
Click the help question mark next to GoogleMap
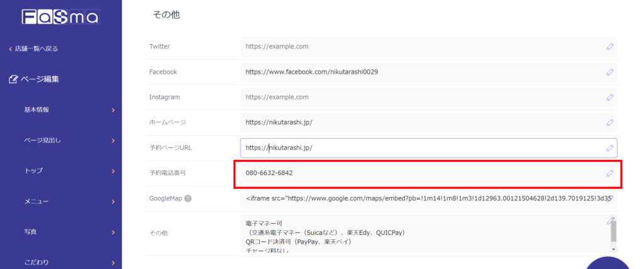point(187,198)
